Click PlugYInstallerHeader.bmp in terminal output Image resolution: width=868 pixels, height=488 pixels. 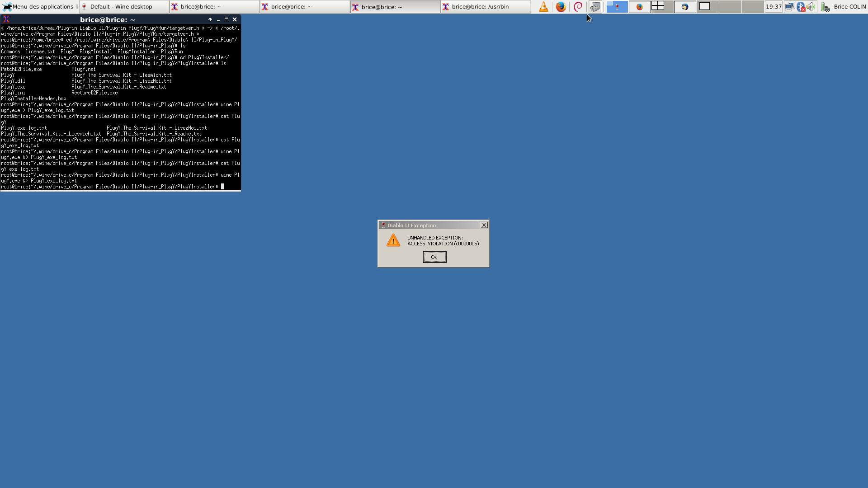[33, 99]
